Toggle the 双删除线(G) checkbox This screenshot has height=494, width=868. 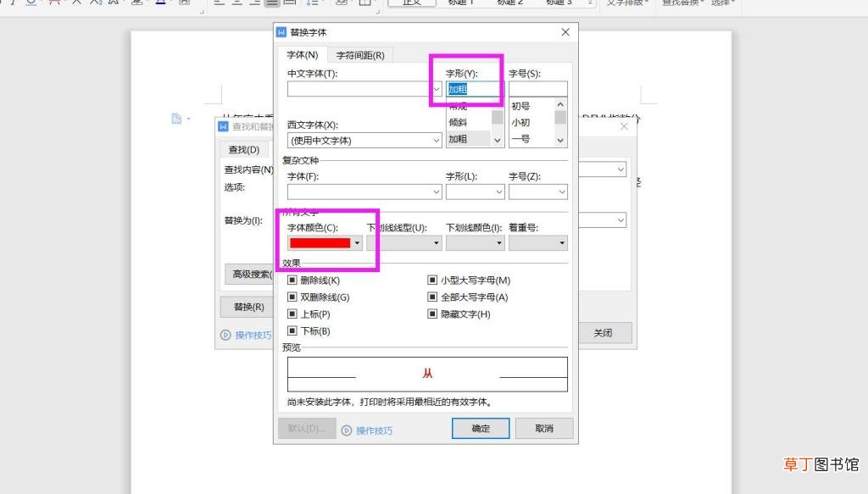pyautogui.click(x=292, y=297)
